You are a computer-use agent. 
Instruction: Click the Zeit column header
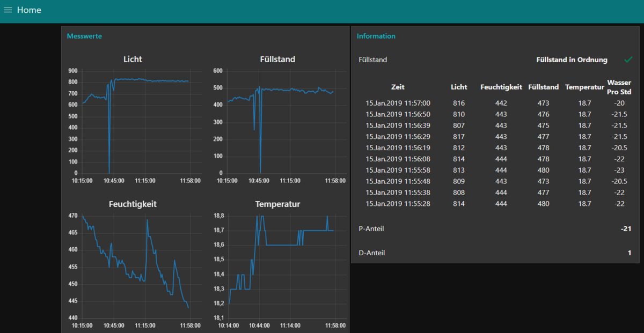398,87
